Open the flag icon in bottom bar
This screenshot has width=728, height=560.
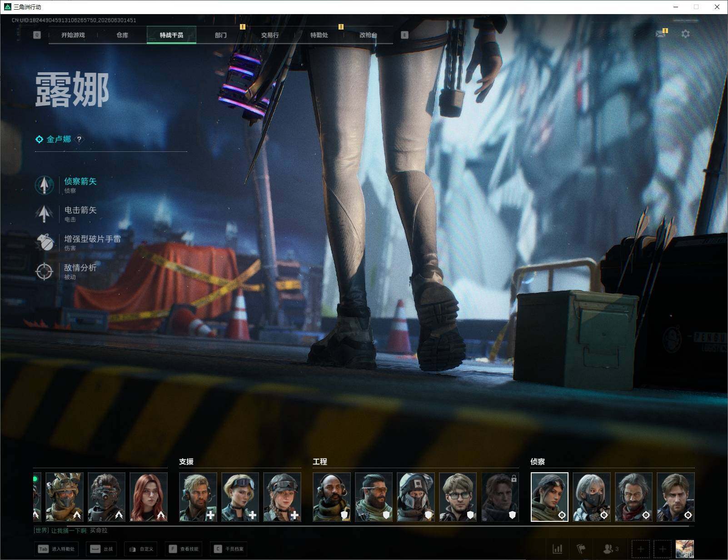pyautogui.click(x=581, y=549)
